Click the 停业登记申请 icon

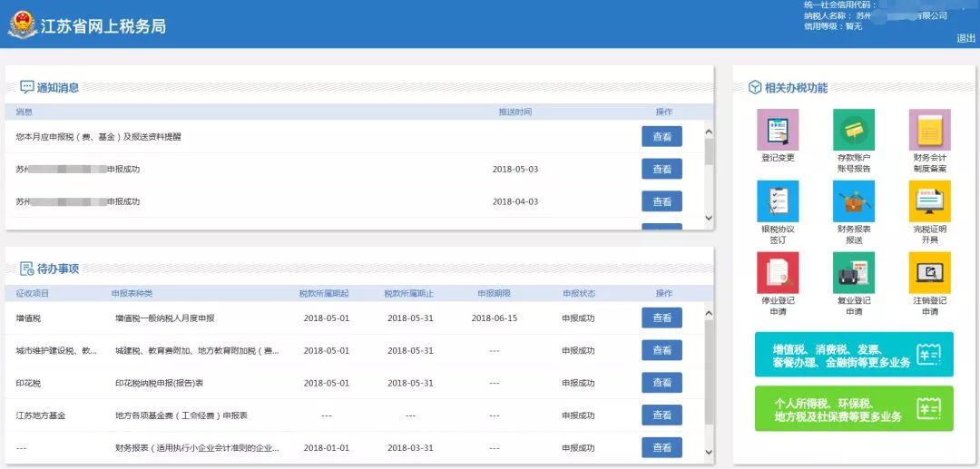coord(778,272)
